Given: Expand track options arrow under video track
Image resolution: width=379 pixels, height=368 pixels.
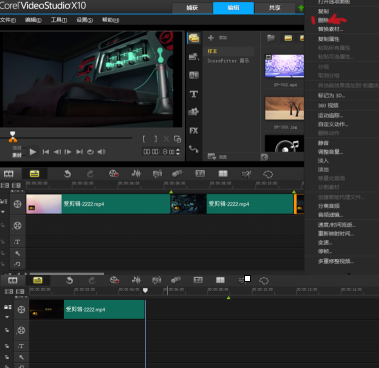Looking at the screenshot, I should tap(3, 212).
